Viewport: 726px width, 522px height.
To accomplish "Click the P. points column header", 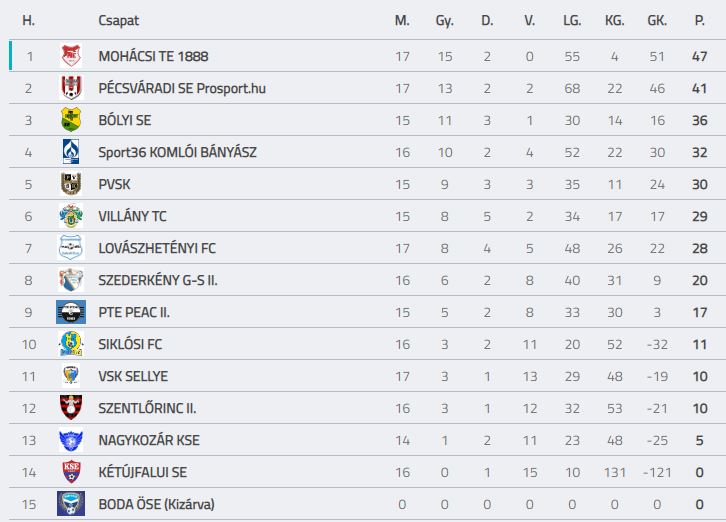I will tap(700, 20).
